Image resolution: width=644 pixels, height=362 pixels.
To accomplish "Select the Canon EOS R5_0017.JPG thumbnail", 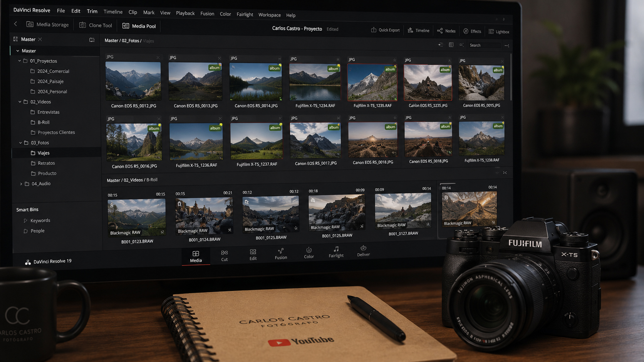I will click(315, 140).
